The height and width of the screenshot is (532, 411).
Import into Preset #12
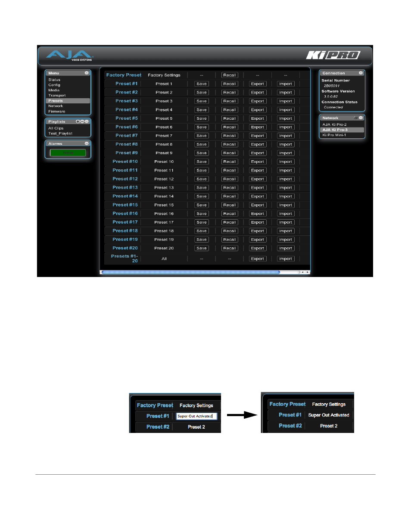286,179
